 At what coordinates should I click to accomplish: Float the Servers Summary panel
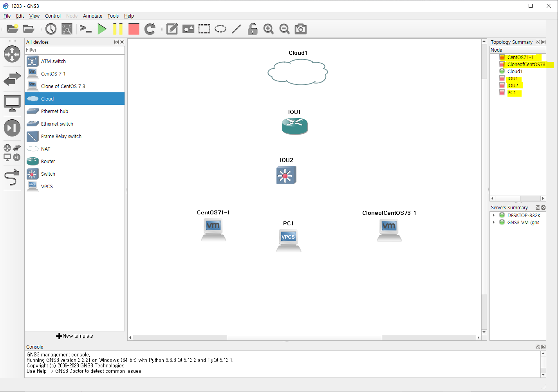point(538,207)
